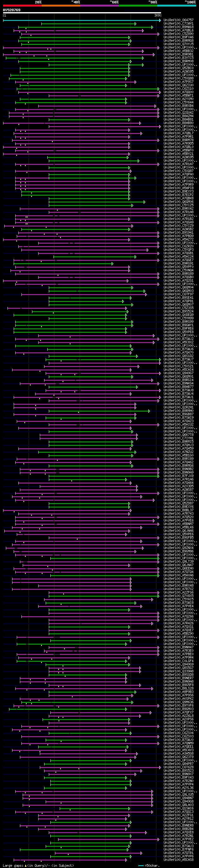
Task: Click entry UniRef100_B8AZM4
Action: pos(178,116)
